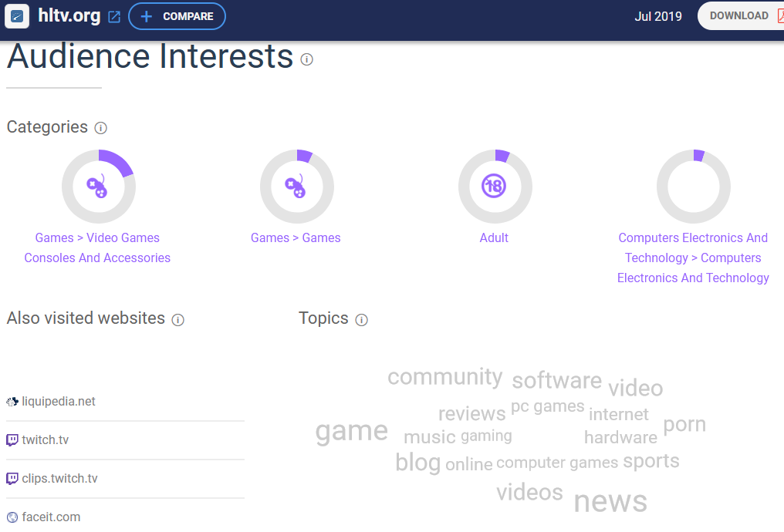This screenshot has width=784, height=532.
Task: Click the Computers Electronics donut chart
Action: 694,187
